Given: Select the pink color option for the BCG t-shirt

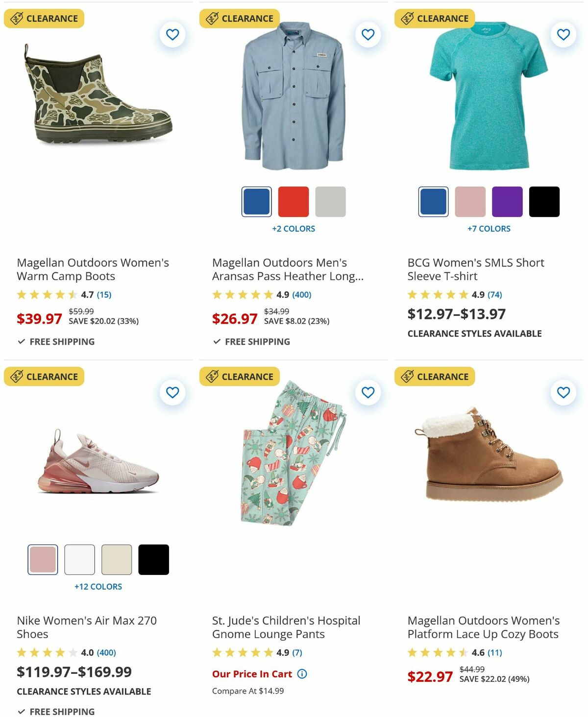Looking at the screenshot, I should pyautogui.click(x=470, y=202).
